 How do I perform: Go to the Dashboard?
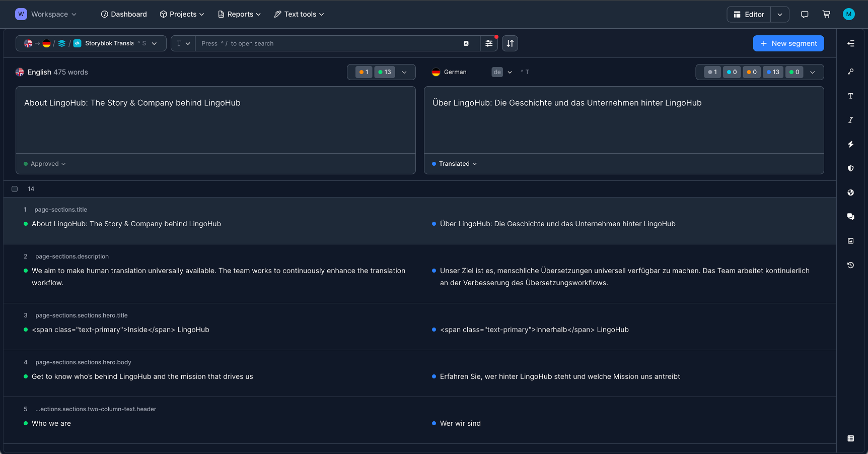[124, 14]
